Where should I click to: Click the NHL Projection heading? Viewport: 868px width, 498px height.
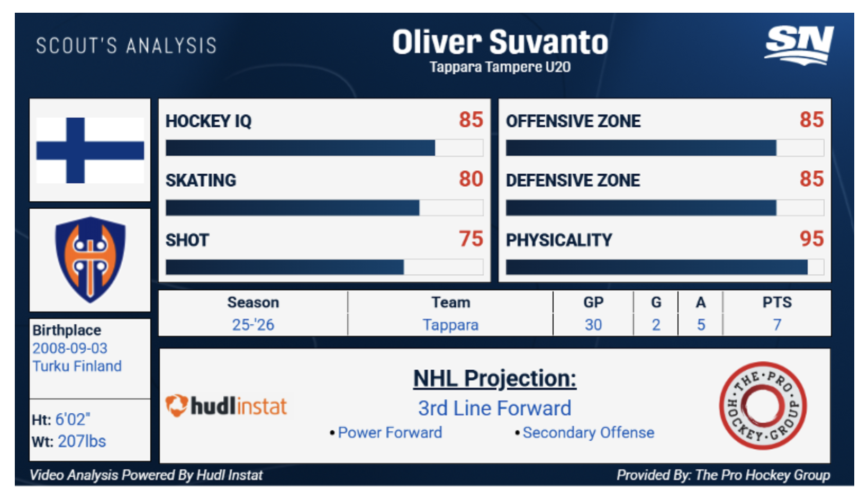494,378
